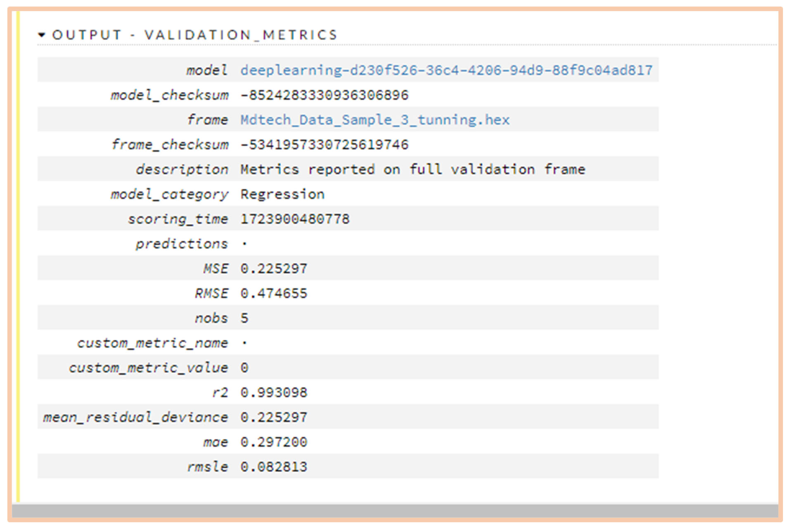790x532 pixels.
Task: Click the RMSE value 0.474655
Action: point(274,293)
